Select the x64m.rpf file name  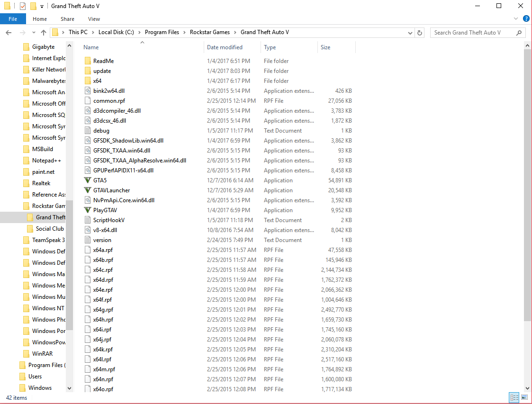[x=104, y=369]
